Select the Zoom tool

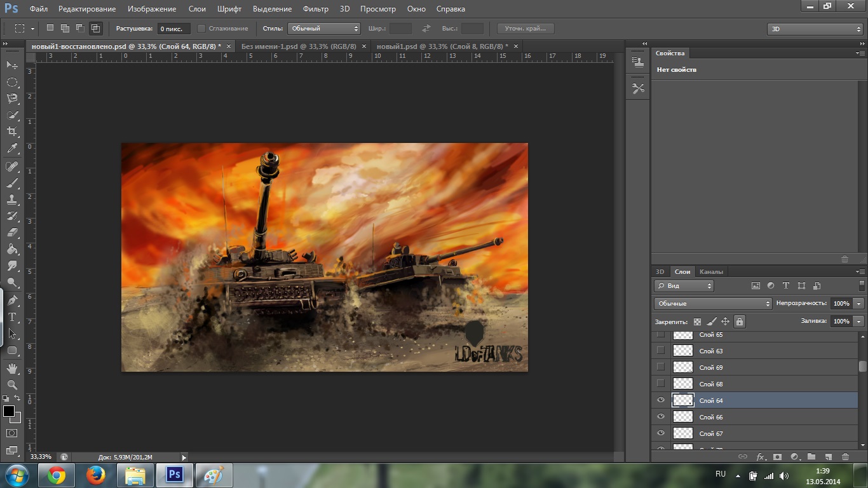point(12,384)
